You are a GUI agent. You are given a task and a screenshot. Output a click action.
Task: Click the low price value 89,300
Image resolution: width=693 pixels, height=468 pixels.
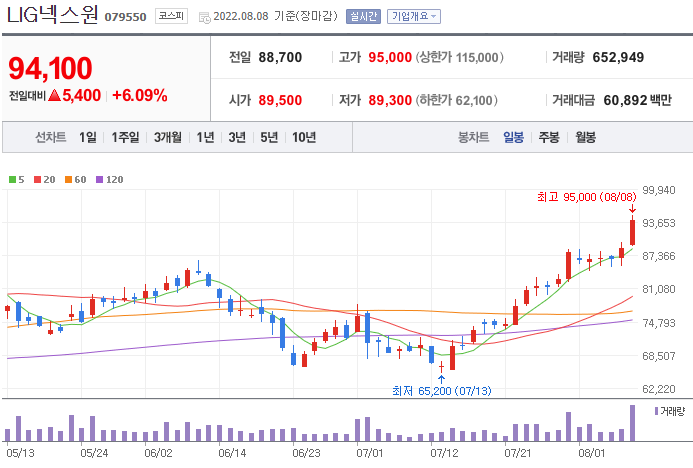pos(390,100)
